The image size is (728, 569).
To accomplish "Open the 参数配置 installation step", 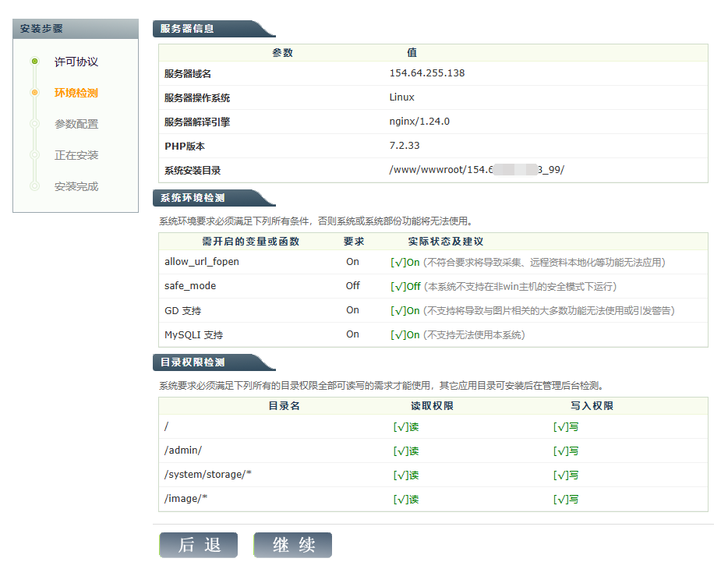I will 76,124.
